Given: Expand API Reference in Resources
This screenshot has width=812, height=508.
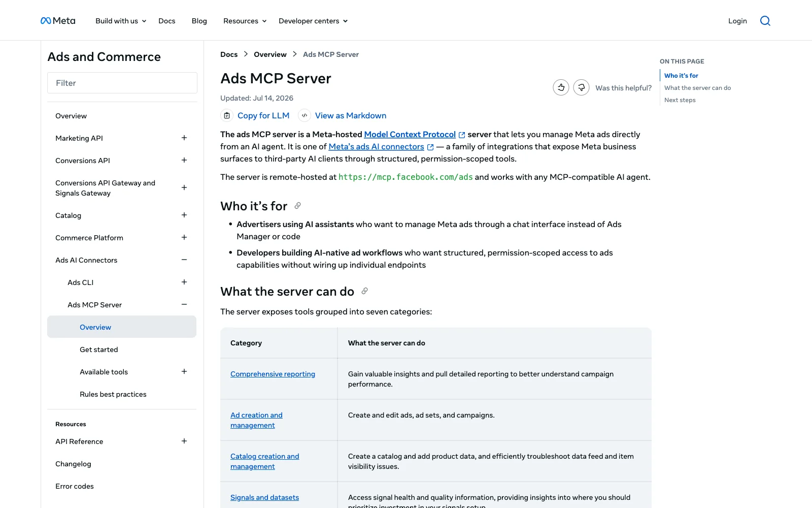Looking at the screenshot, I should point(184,441).
